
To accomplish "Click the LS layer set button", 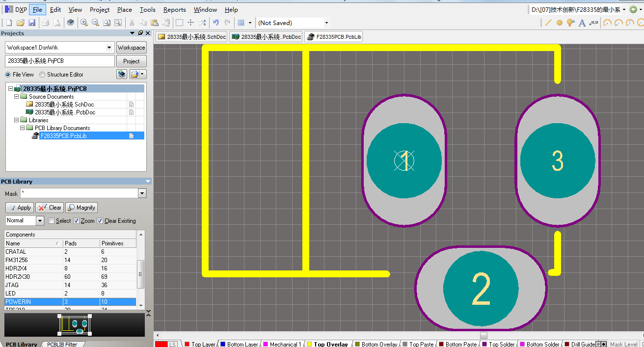I will 173,344.
